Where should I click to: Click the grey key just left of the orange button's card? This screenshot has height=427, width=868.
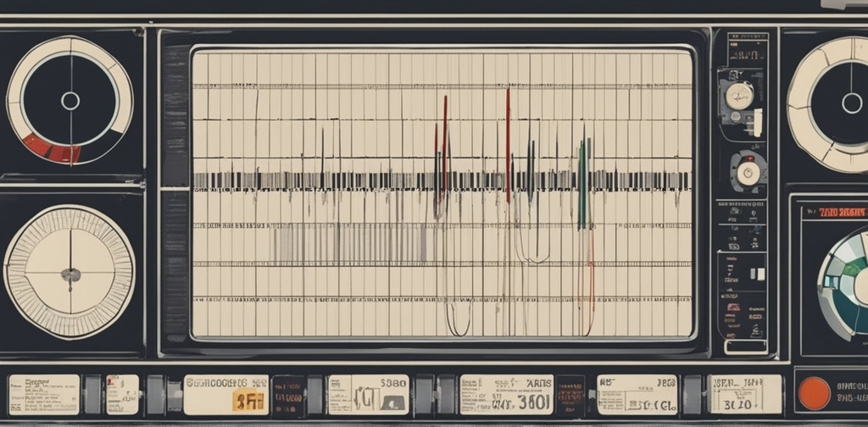tap(692, 395)
